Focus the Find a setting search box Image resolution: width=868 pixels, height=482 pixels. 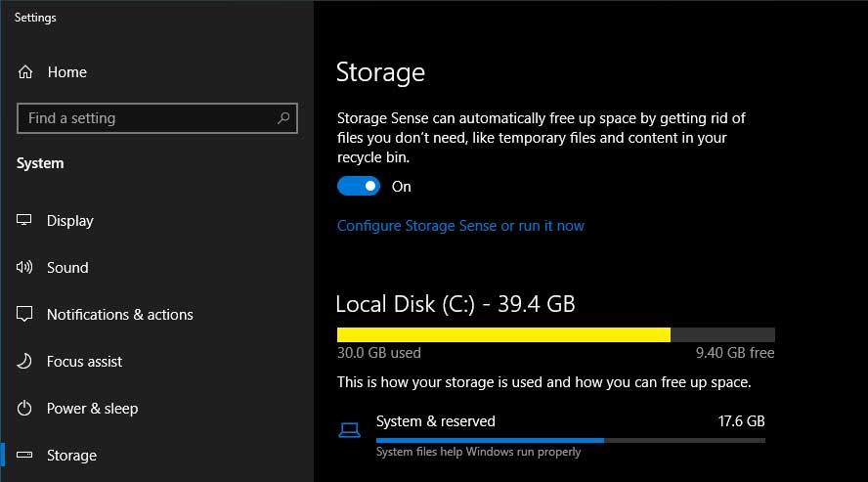(157, 118)
